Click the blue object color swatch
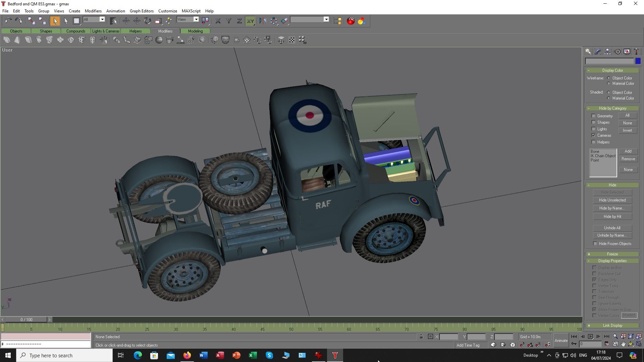Viewport: 644px width, 362px height. point(638,61)
